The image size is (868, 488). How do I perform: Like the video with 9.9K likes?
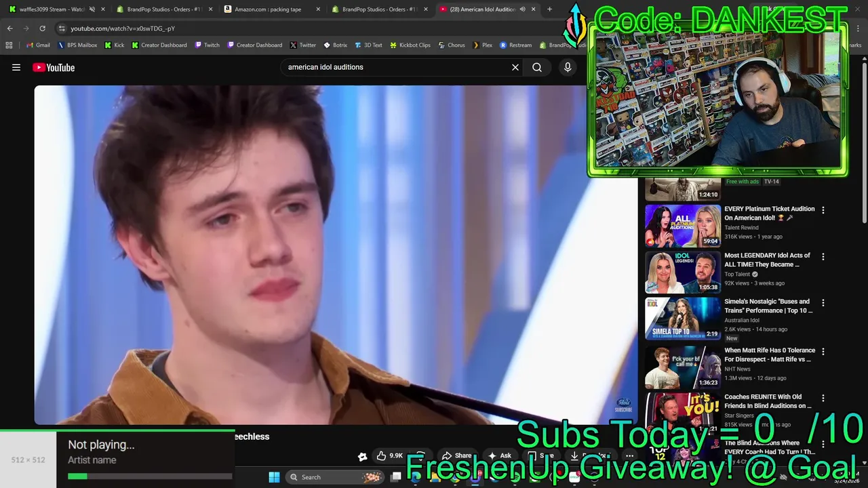(x=389, y=455)
